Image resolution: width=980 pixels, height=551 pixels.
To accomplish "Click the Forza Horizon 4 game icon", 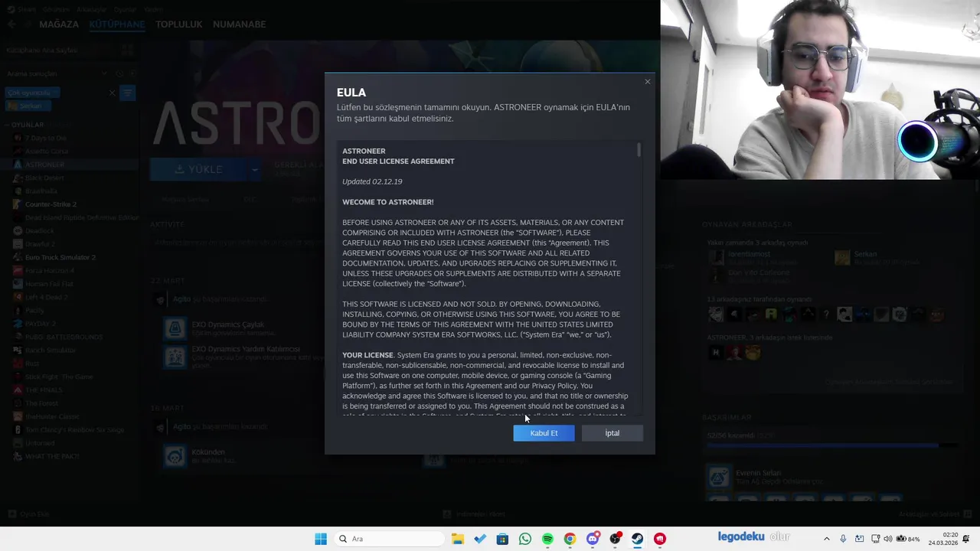I will click(18, 270).
